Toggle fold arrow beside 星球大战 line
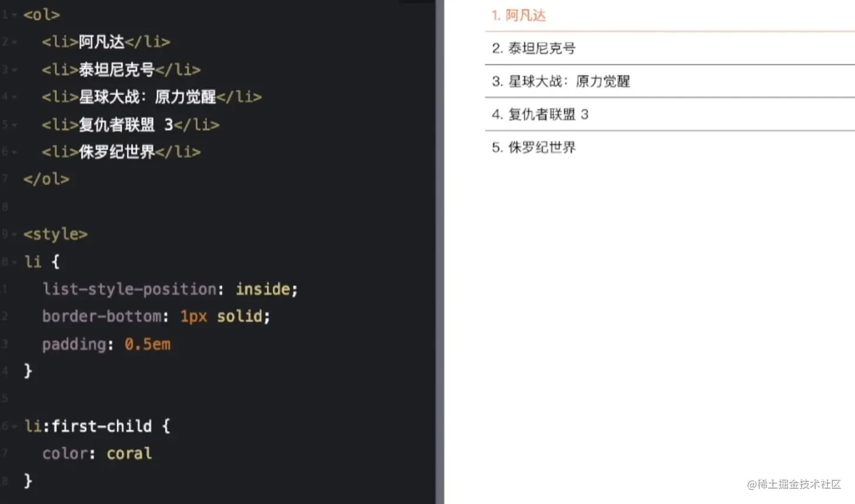This screenshot has width=855, height=504. coord(13,97)
